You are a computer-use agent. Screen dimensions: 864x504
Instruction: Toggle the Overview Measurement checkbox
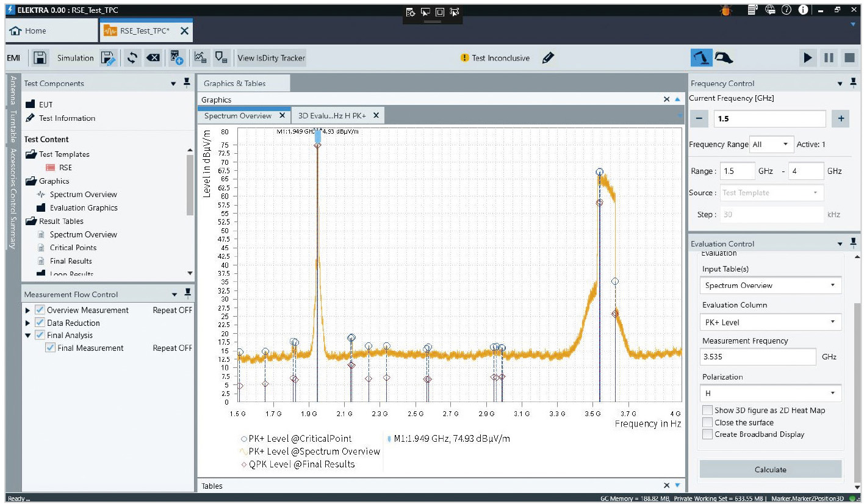(x=40, y=310)
